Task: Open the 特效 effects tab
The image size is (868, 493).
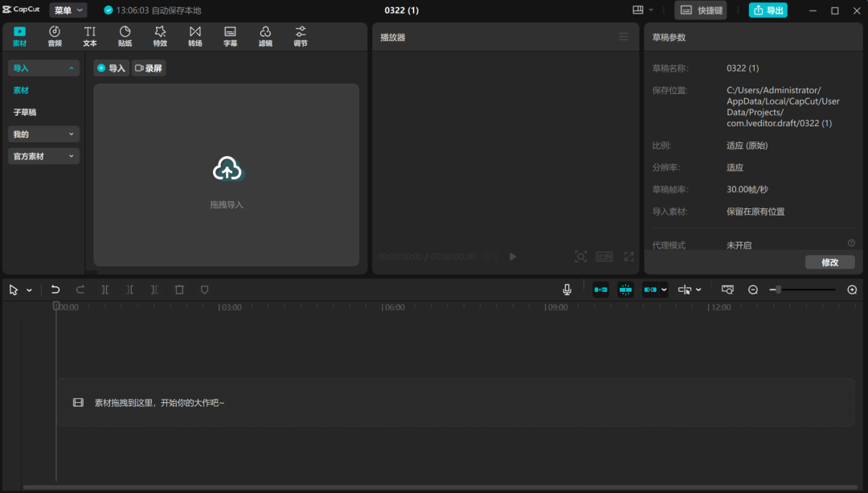Action: click(x=160, y=36)
